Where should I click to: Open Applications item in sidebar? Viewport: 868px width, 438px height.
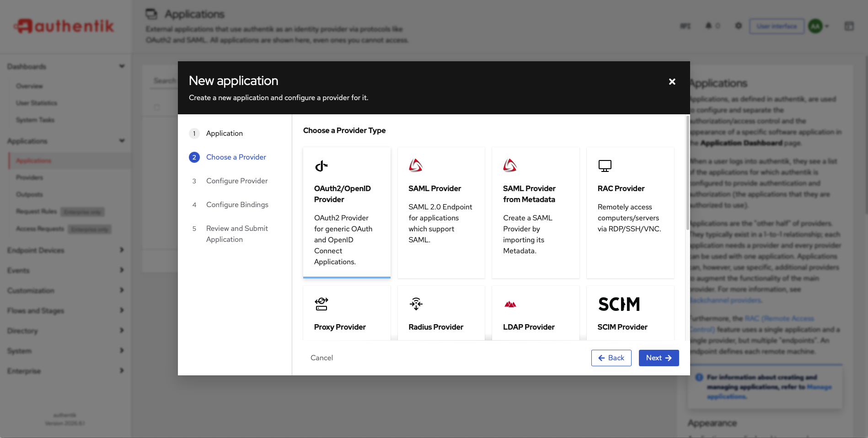[x=34, y=160]
